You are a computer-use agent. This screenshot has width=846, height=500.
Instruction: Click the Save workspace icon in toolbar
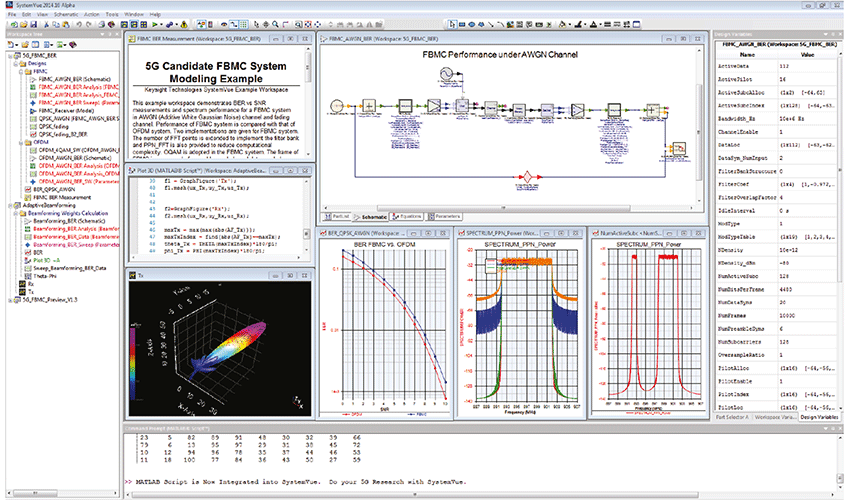(x=33, y=24)
